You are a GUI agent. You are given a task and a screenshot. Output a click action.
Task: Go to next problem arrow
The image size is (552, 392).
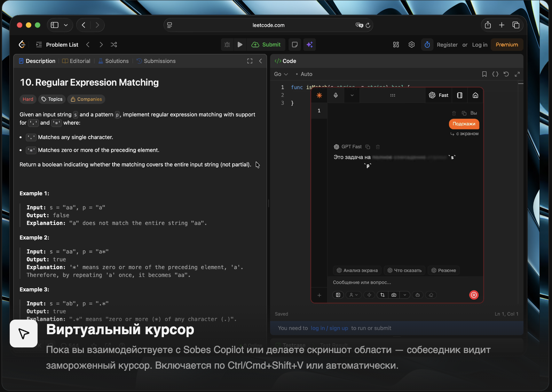[x=101, y=45]
